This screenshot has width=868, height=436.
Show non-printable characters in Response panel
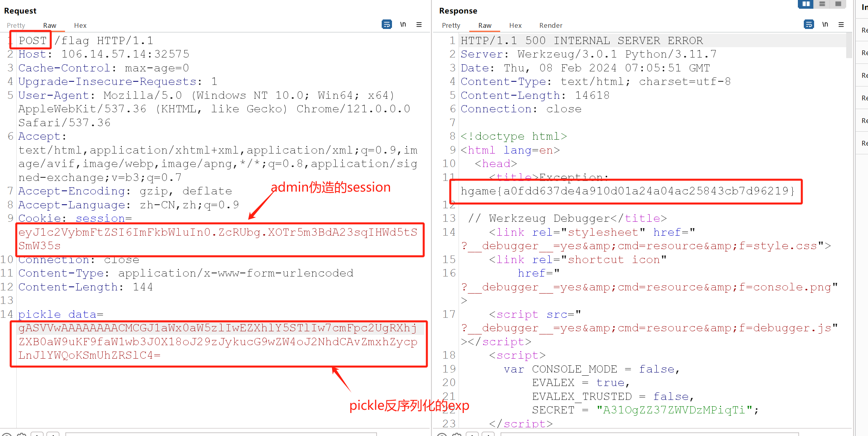pyautogui.click(x=825, y=25)
